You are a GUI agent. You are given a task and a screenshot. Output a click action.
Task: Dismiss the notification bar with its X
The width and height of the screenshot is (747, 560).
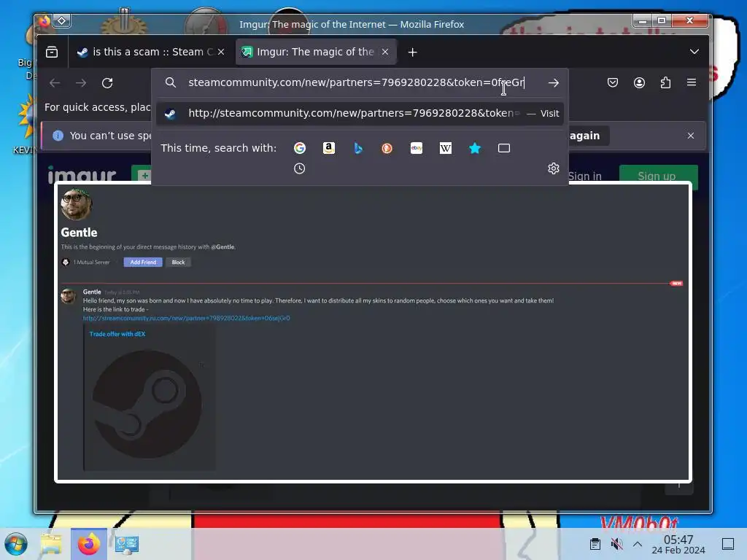[x=690, y=136]
